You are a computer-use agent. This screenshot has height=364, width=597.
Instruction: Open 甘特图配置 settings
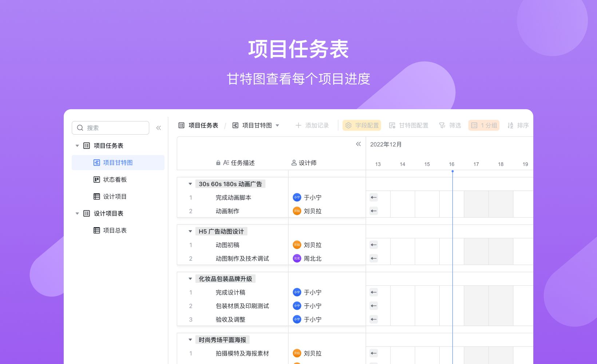[408, 125]
